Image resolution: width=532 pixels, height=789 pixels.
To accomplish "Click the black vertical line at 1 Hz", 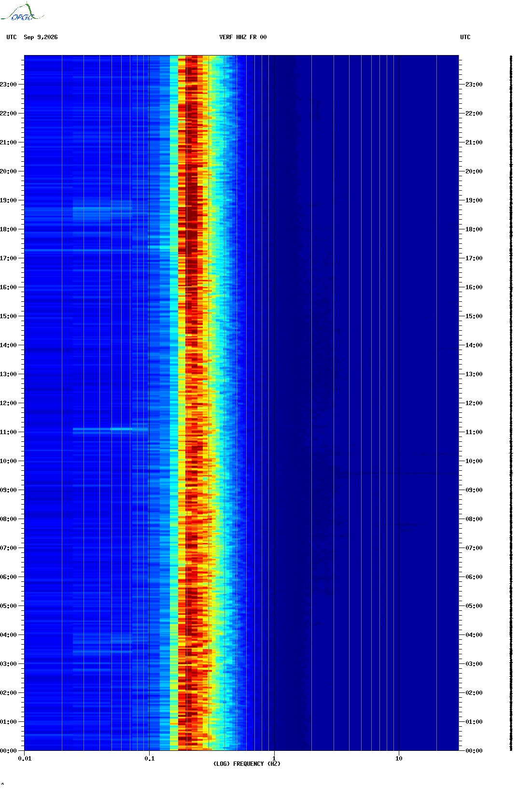I will point(274,403).
